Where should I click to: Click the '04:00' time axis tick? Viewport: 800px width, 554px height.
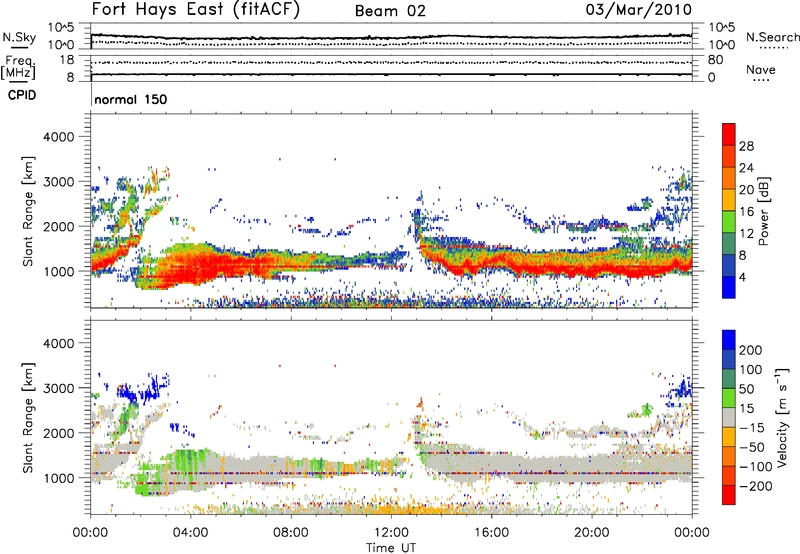tap(191, 533)
